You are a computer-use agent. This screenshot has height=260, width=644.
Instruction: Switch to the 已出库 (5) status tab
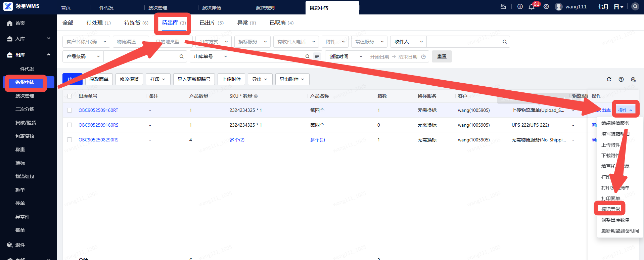point(212,23)
